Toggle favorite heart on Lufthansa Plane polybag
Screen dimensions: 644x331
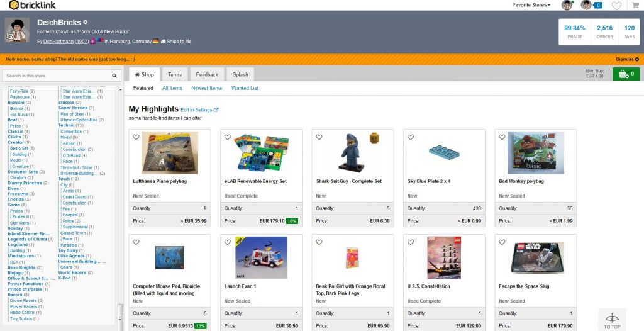136,137
